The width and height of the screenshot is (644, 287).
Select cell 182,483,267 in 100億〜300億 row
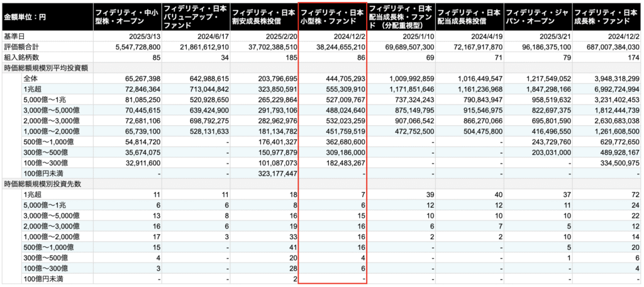pyautogui.click(x=346, y=163)
